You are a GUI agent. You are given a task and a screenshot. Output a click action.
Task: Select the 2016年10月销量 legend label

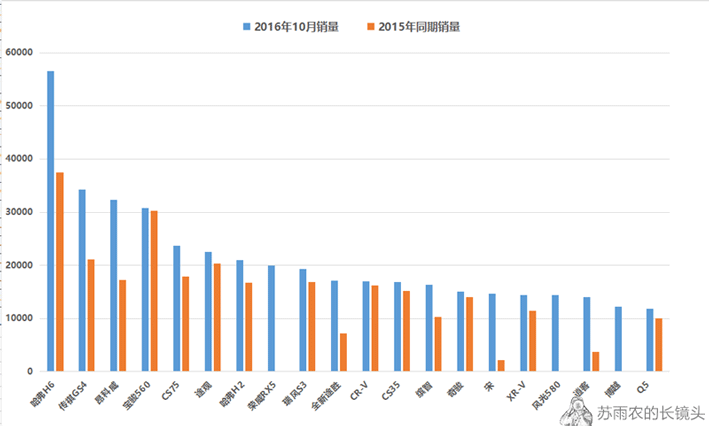297,27
